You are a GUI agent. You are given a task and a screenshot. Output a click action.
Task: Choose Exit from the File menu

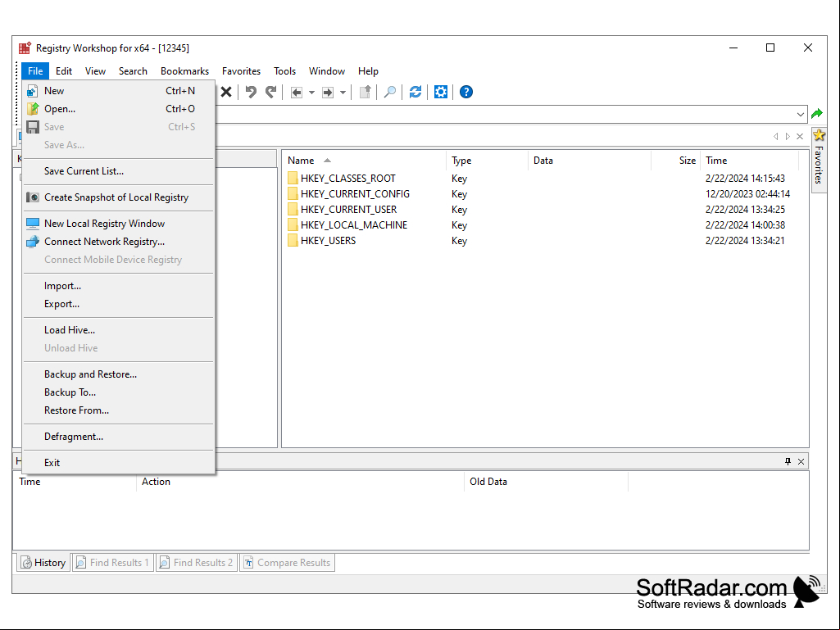coord(119,462)
